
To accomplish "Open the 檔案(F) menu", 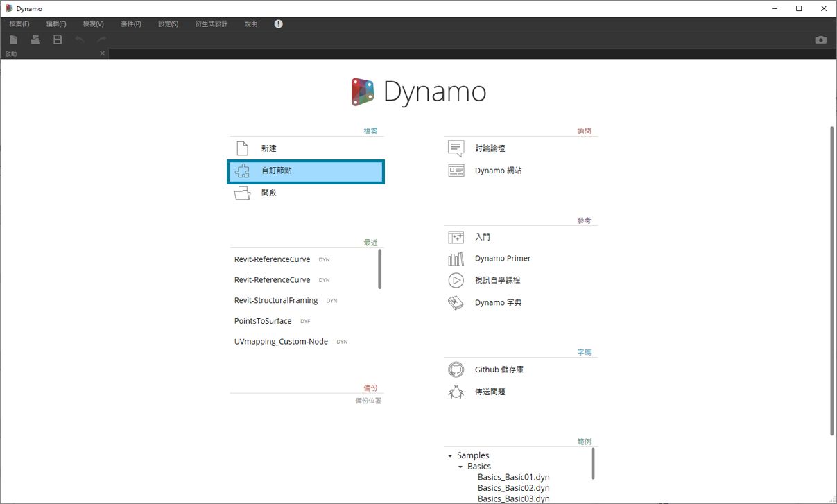I will coord(19,24).
